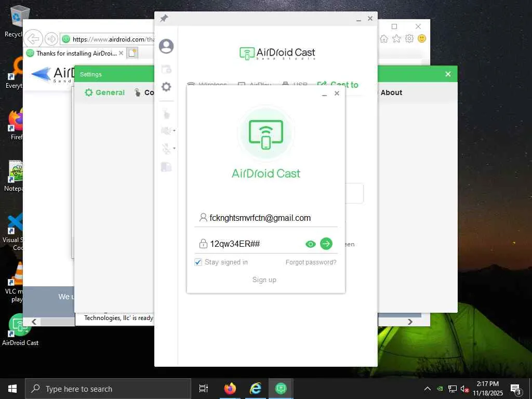Select the General tab in Settings
This screenshot has height=399, width=532.
105,92
